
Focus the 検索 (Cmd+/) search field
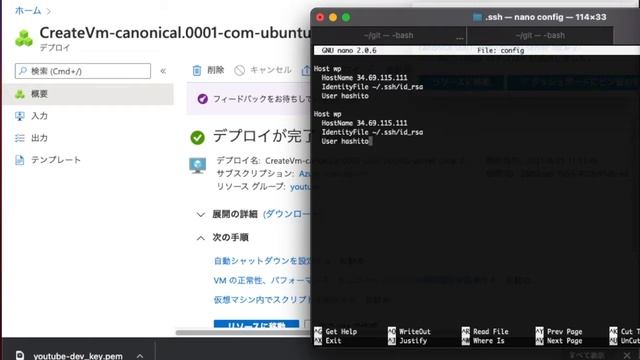pyautogui.click(x=83, y=71)
